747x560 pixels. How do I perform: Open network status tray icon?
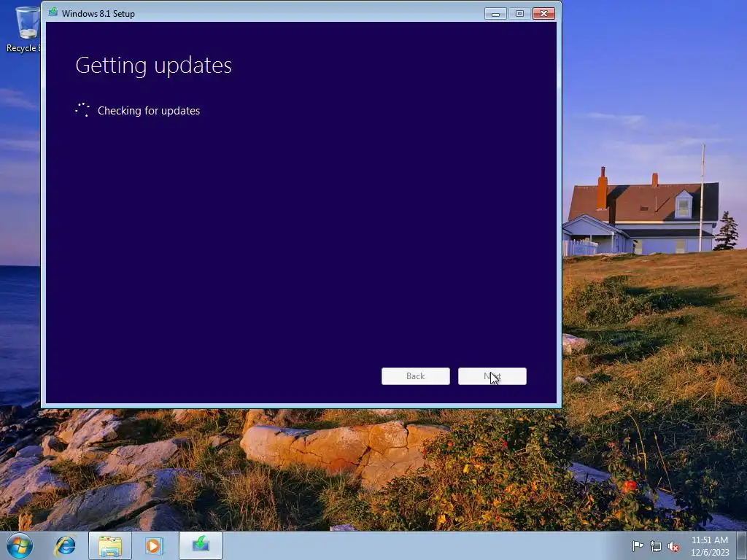click(656, 546)
